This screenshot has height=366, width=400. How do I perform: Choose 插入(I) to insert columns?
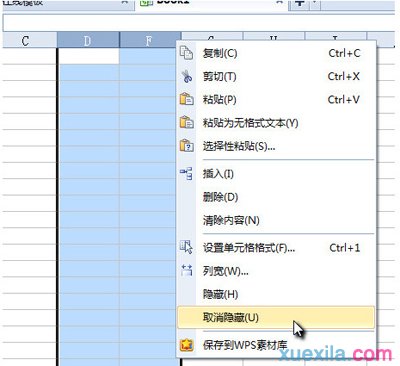click(276, 174)
